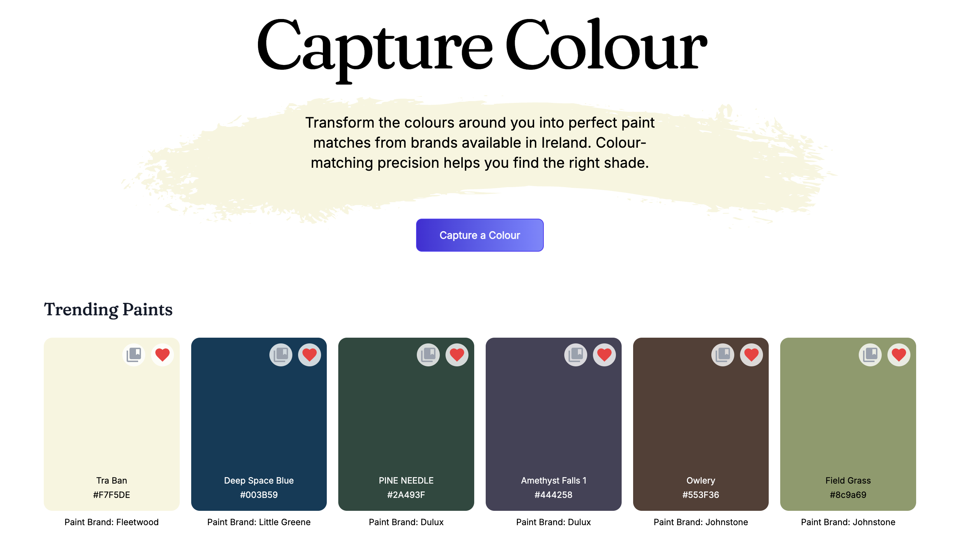This screenshot has width=980, height=542.
Task: Save PINE NEEDLE to collection icon
Action: coord(428,355)
